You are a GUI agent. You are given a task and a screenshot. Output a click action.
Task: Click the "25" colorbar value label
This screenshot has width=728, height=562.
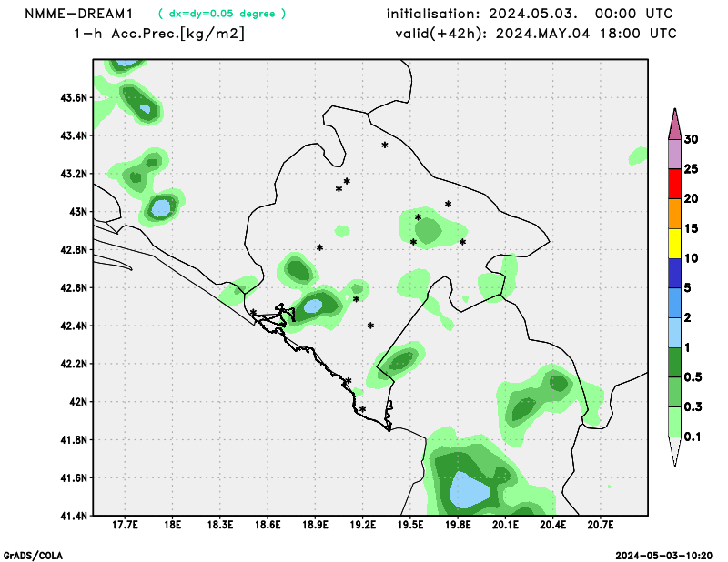pos(691,169)
